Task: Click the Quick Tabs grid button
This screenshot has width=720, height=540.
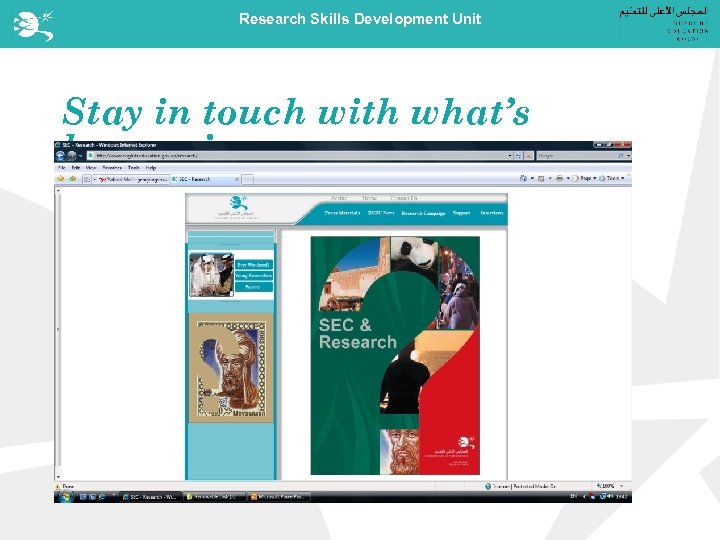Action: tap(86, 179)
